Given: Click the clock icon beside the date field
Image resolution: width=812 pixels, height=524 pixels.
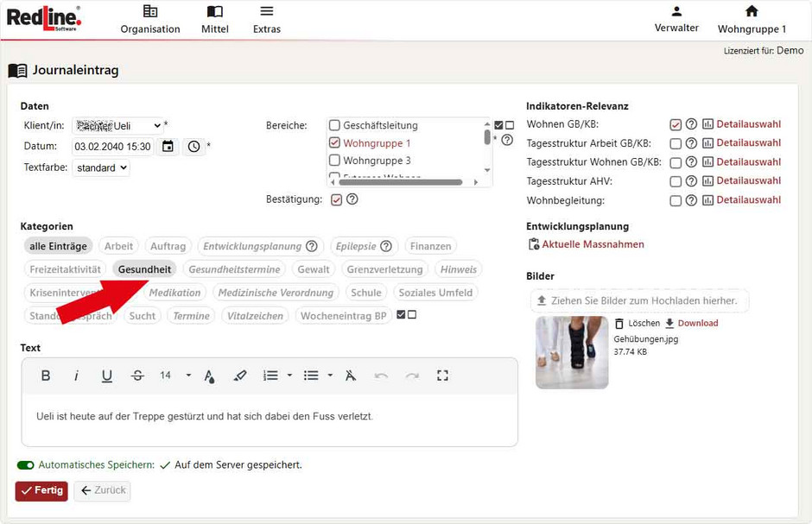Looking at the screenshot, I should click(193, 146).
